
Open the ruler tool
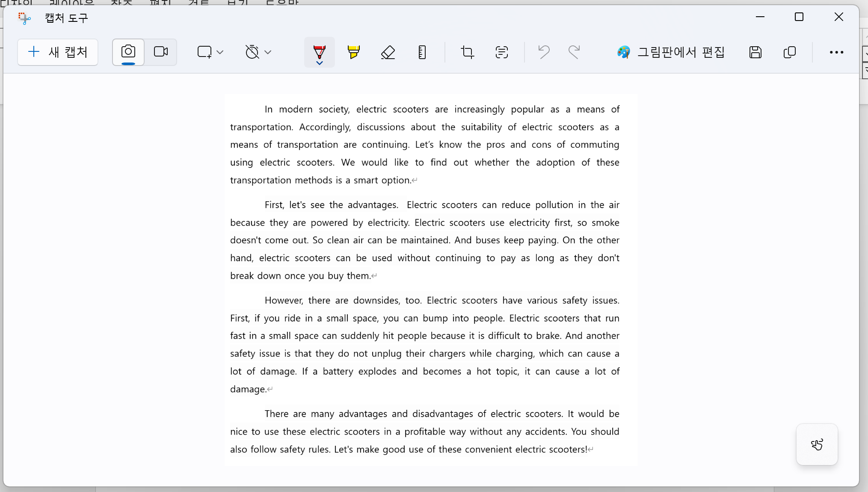click(422, 52)
